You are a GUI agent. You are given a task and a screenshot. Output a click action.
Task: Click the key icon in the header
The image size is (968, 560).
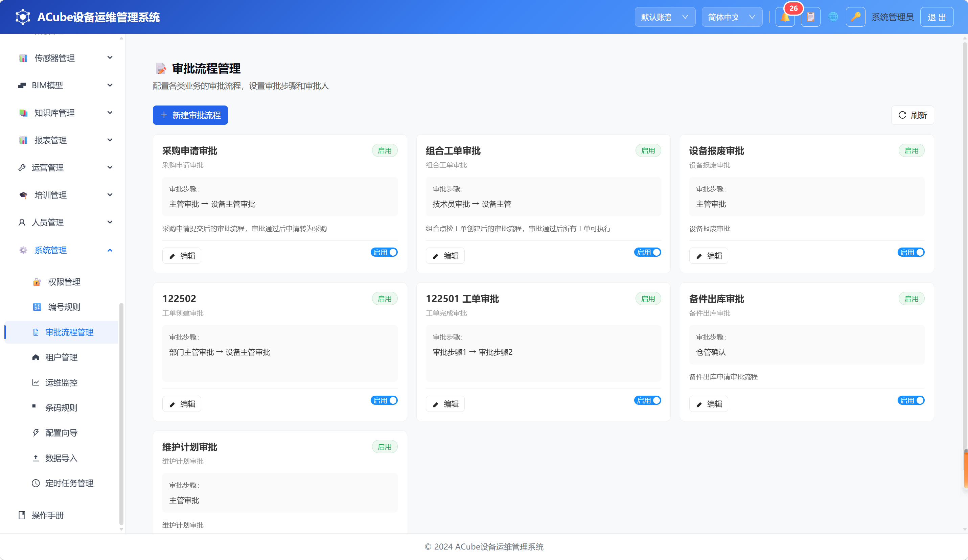point(855,17)
